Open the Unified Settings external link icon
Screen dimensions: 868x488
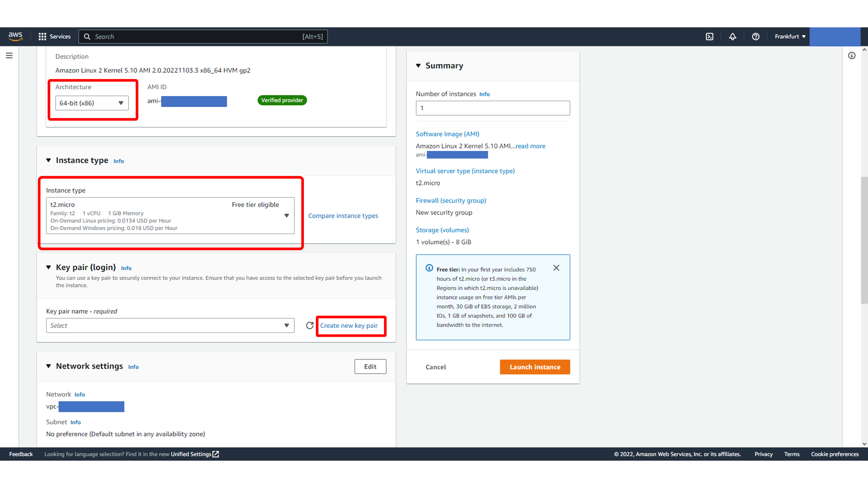(216, 454)
